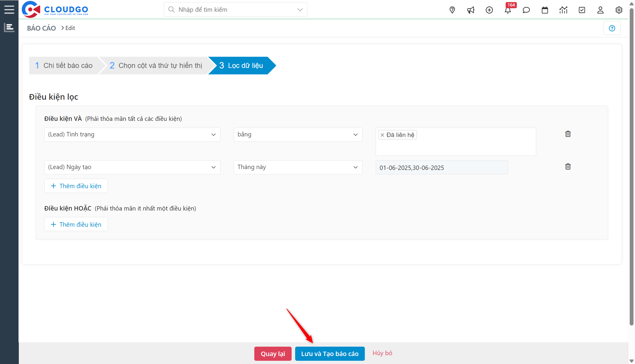Screen dimensions: 635x364
Task: Open the calendar icon in the top bar
Action: point(545,10)
